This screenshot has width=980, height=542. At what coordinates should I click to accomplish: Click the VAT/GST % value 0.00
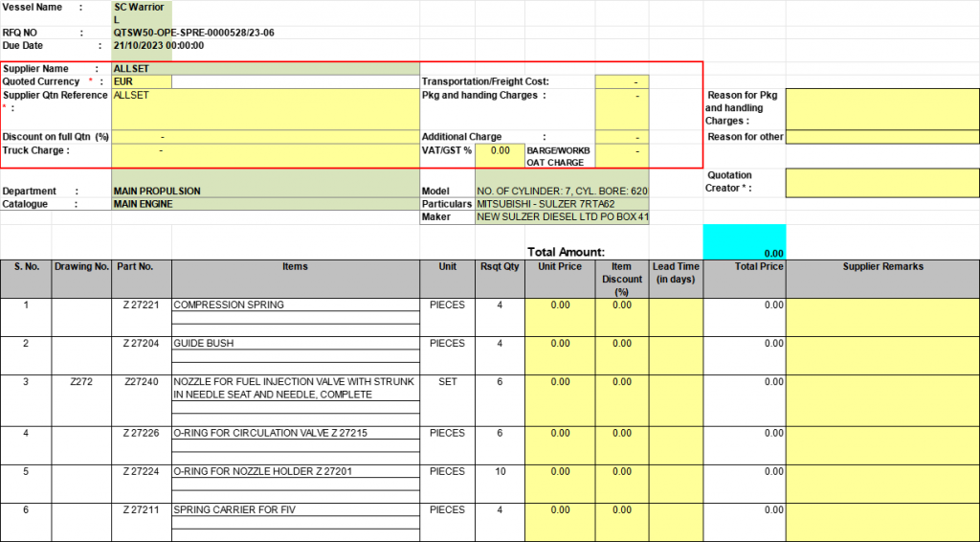pos(500,156)
